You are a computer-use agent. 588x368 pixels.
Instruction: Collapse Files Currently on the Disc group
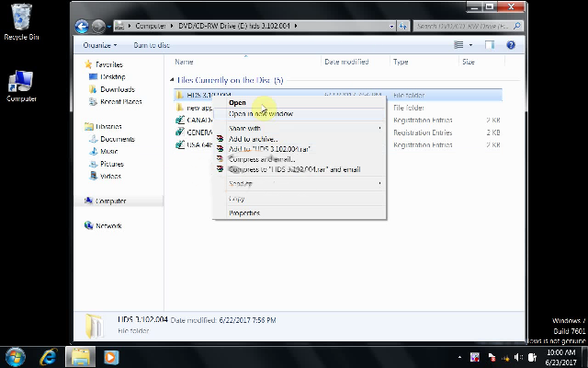172,80
